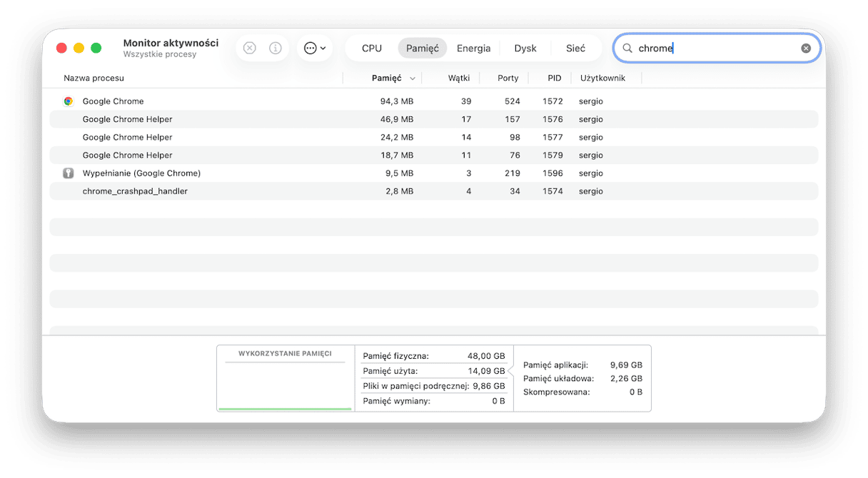Select Google Chrome Helper with 46,9 MB
868x478 pixels.
coord(434,119)
